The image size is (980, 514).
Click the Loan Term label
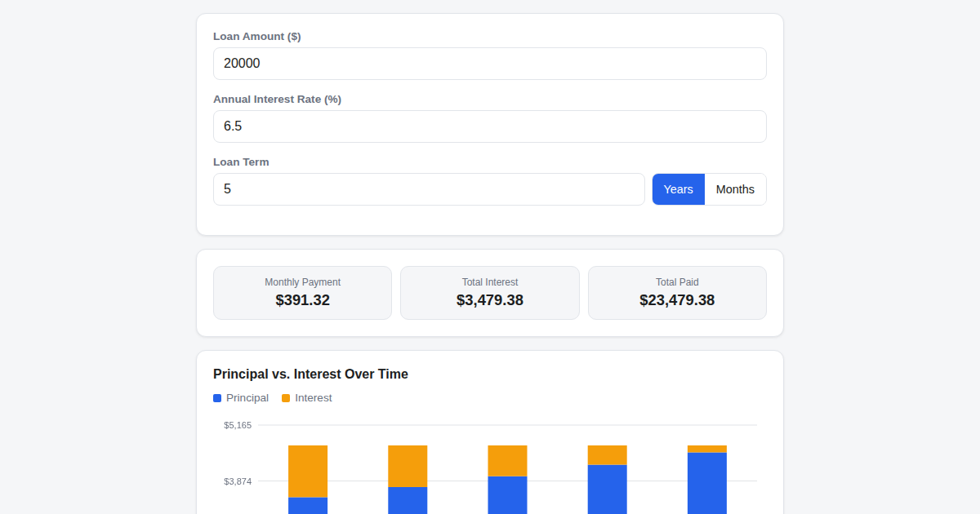[241, 162]
